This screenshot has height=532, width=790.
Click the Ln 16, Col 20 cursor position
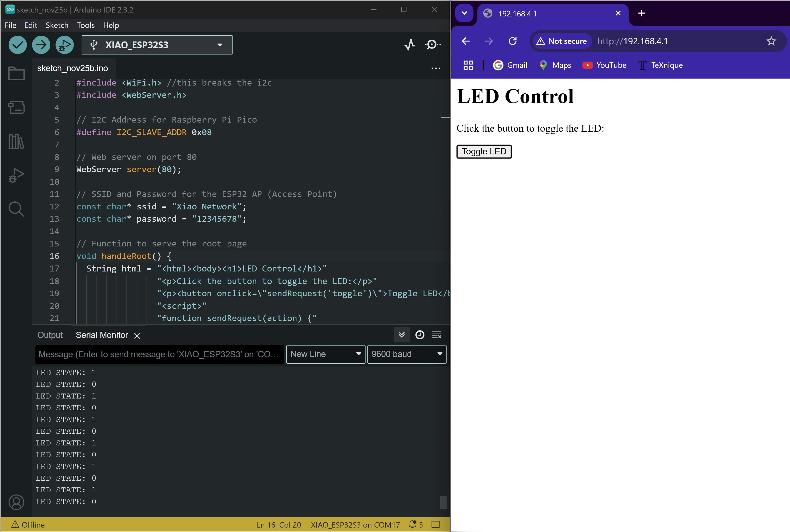click(x=279, y=524)
